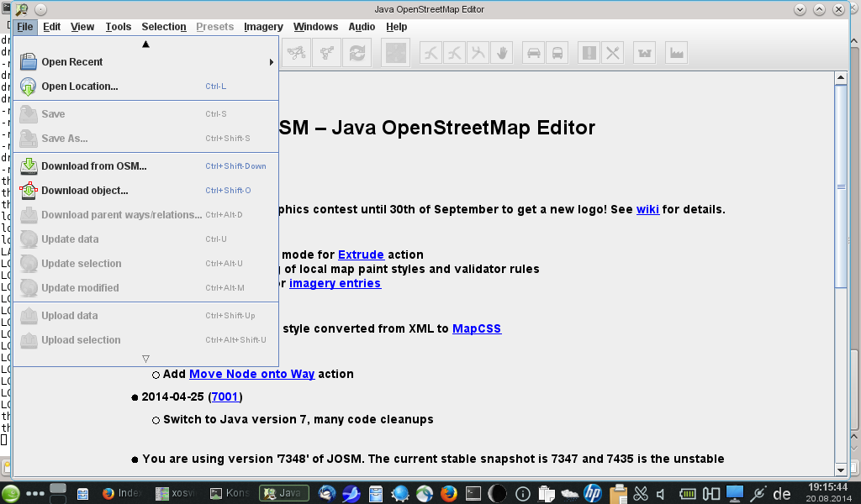Switch to the Konsole taskbar entry

click(x=230, y=493)
